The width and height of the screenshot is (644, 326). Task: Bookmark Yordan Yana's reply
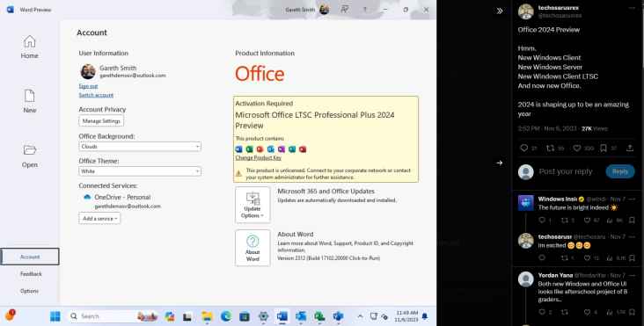pos(632,312)
